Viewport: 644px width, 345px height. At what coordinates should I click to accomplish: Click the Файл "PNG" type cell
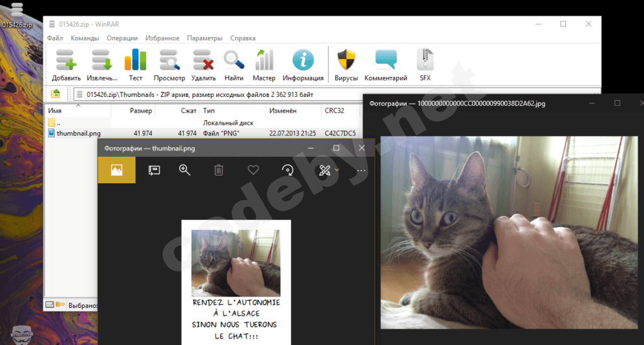tap(221, 133)
